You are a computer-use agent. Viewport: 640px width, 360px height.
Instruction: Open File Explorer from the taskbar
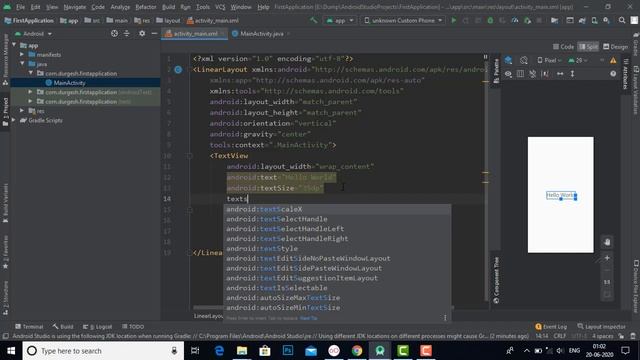[x=242, y=351]
